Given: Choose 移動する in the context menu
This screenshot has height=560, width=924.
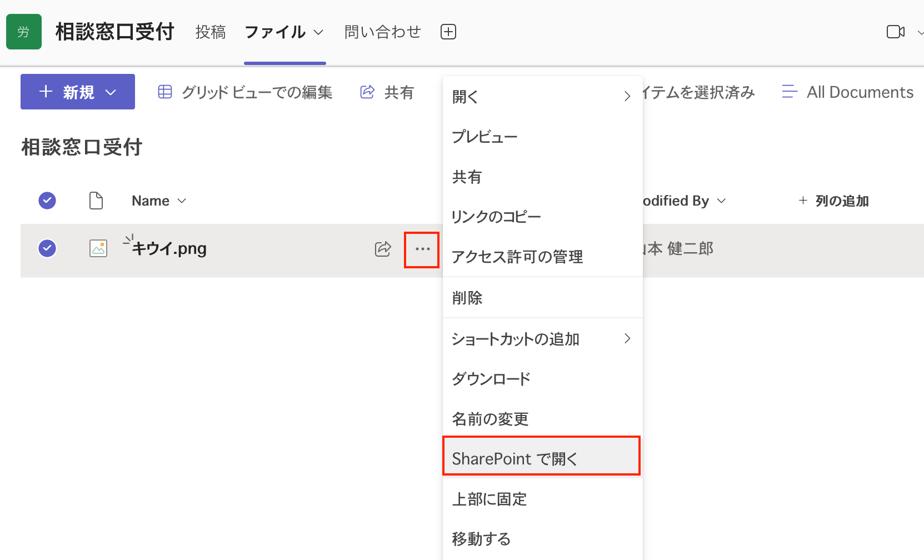Looking at the screenshot, I should tap(542, 539).
